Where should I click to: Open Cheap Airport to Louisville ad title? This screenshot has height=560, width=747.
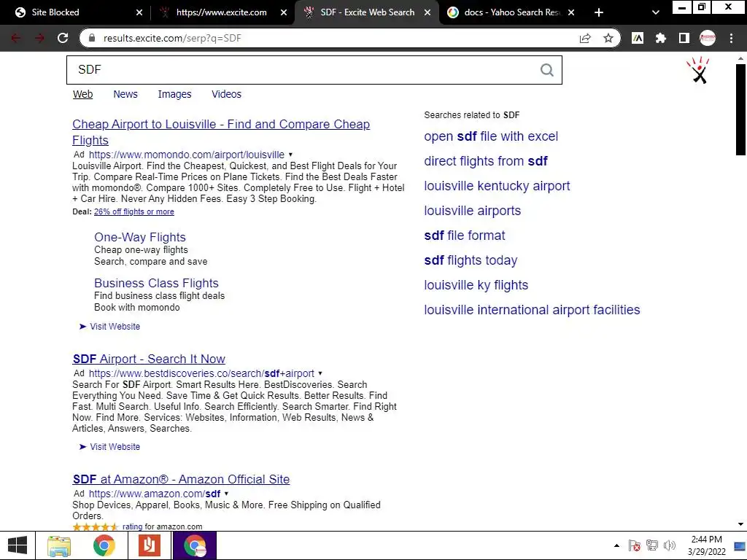pos(221,132)
